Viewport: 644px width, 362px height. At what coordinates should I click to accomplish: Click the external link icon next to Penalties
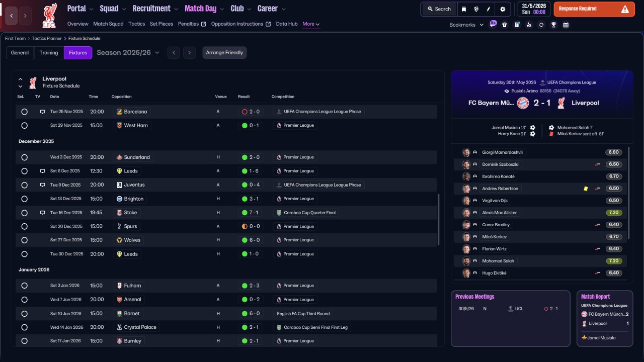click(203, 24)
